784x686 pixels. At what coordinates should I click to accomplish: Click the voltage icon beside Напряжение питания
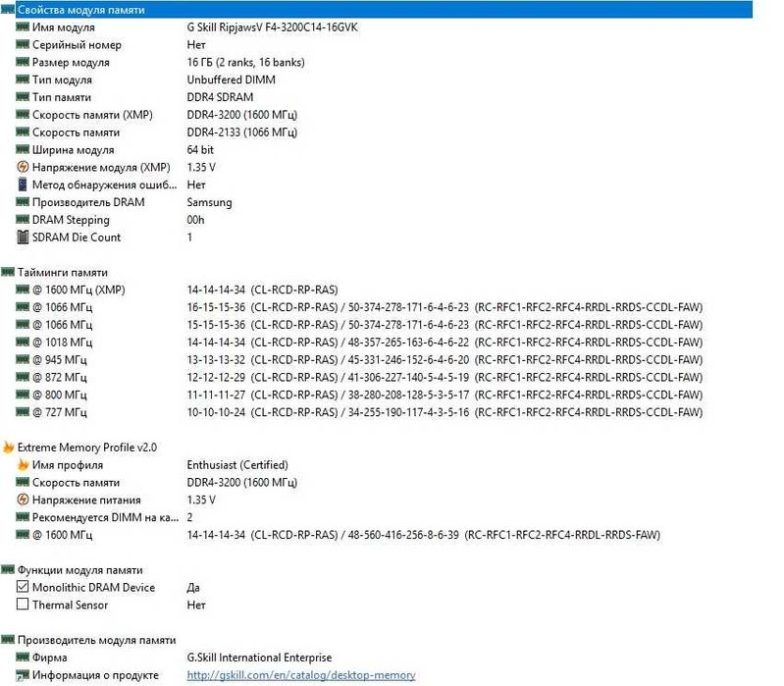(x=23, y=499)
